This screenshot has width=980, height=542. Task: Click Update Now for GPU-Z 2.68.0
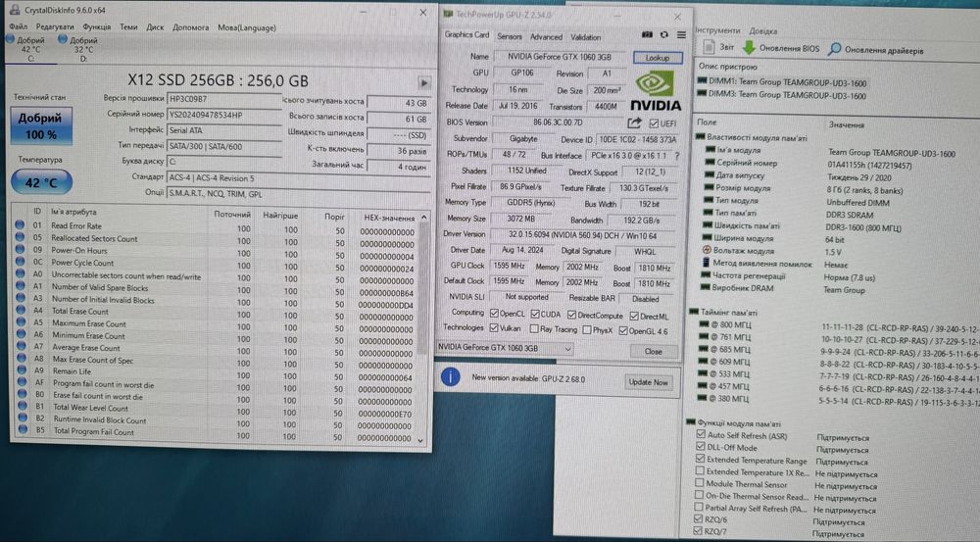coord(648,382)
